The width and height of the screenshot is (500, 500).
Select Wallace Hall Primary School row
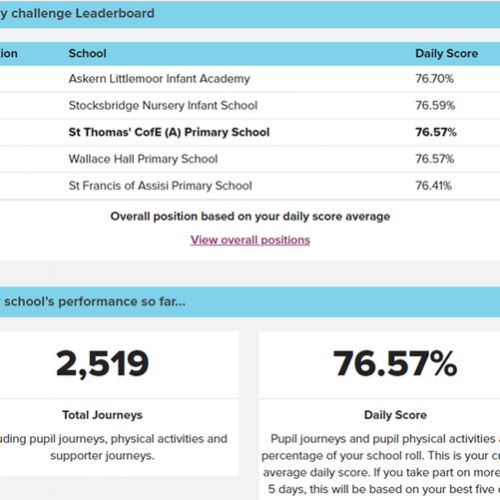point(250,159)
